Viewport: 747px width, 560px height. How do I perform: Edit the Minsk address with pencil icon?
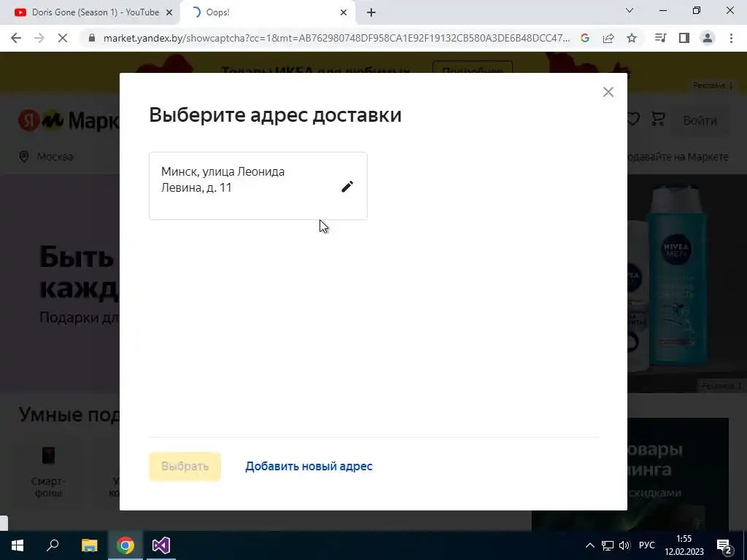[x=347, y=186]
